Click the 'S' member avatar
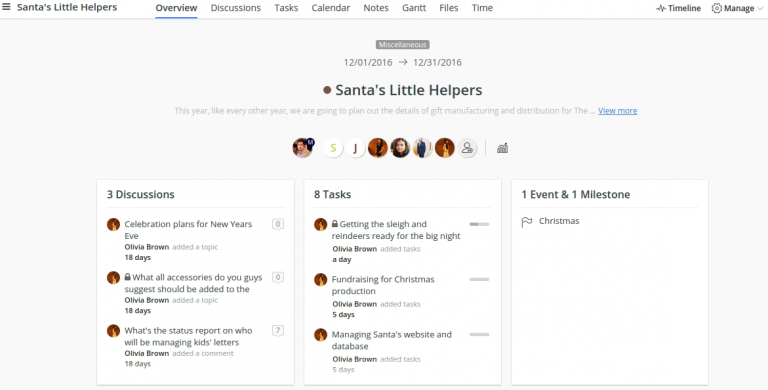The image size is (768, 390). tap(333, 148)
